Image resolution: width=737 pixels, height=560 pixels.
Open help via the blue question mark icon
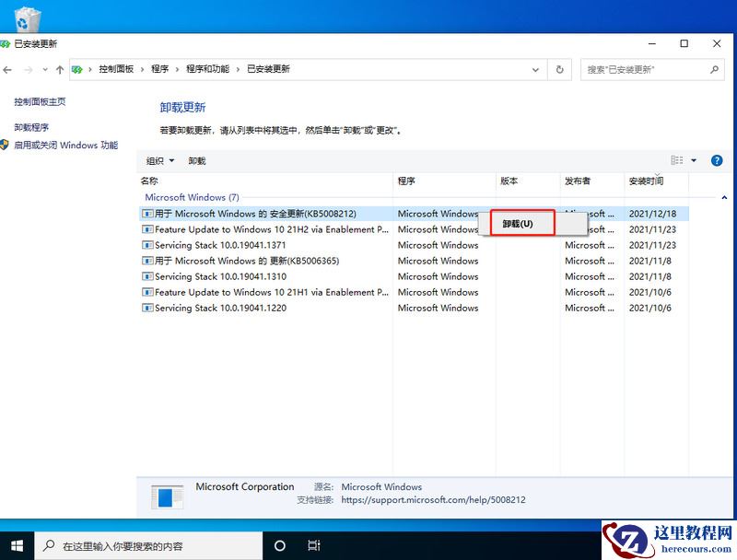[x=717, y=160]
